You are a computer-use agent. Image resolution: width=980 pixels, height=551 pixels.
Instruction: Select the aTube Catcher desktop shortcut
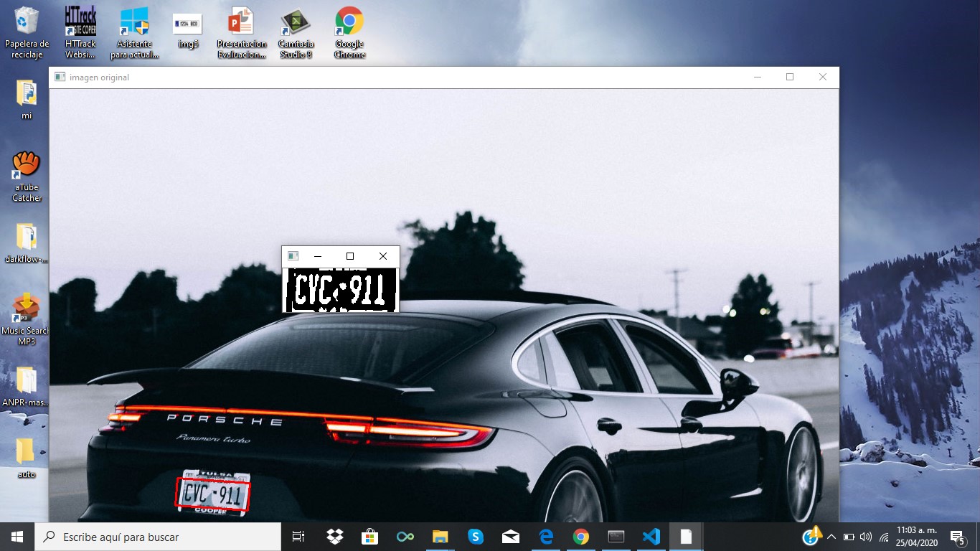coord(27,176)
